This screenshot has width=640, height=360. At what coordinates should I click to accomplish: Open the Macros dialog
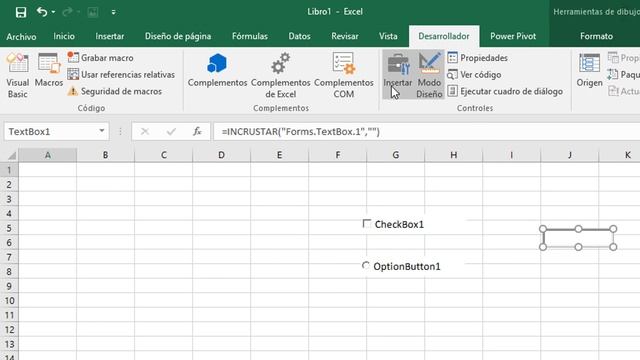click(49, 70)
